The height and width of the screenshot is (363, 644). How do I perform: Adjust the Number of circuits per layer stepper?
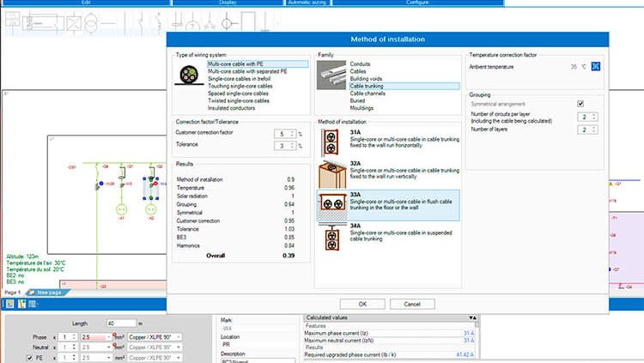594,117
